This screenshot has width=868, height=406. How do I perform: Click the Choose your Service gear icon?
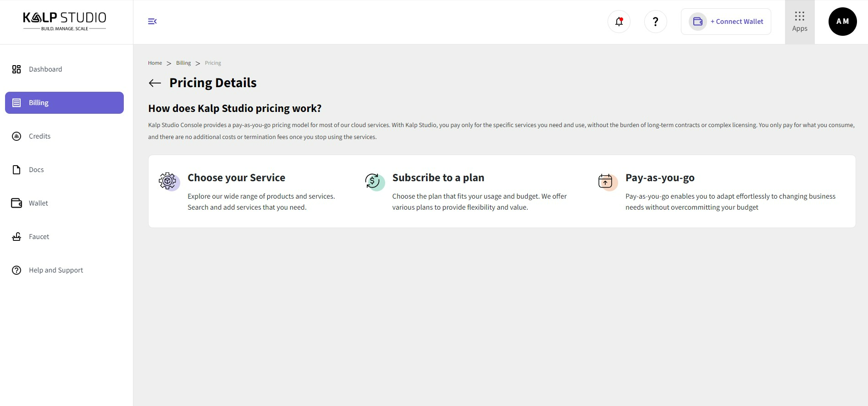pos(168,181)
